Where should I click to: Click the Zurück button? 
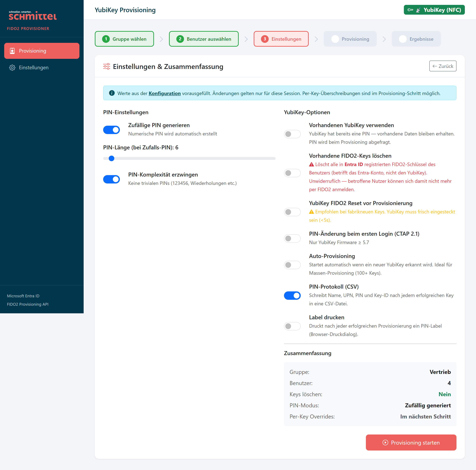pos(443,66)
